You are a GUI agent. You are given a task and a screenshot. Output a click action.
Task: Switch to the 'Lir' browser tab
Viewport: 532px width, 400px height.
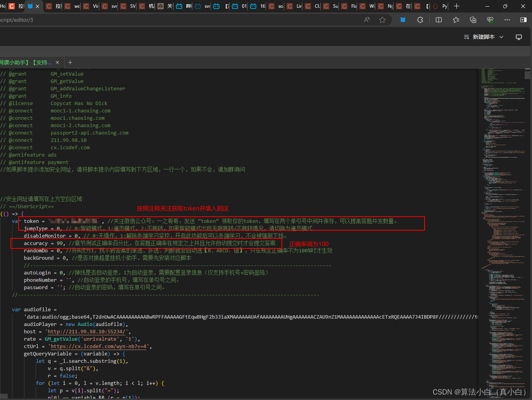click(295, 6)
